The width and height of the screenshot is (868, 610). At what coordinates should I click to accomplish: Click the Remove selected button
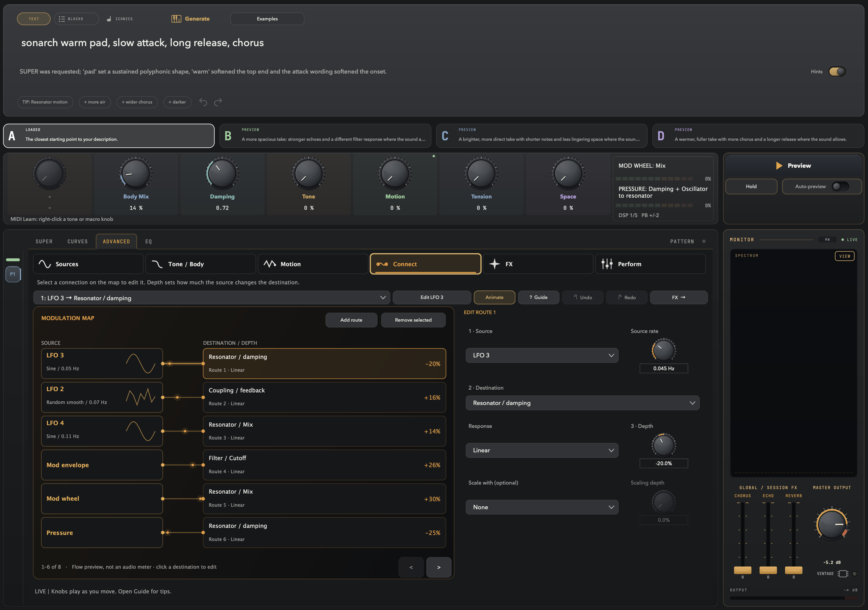[x=413, y=320]
